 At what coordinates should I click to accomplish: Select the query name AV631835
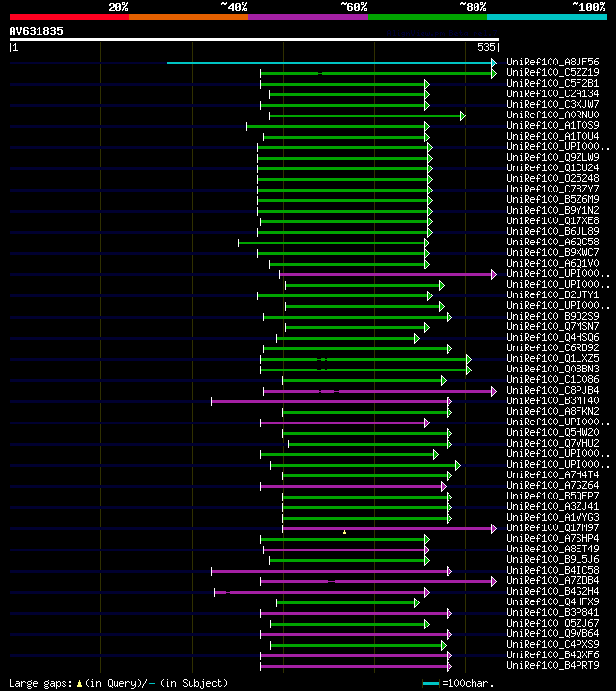coord(37,31)
